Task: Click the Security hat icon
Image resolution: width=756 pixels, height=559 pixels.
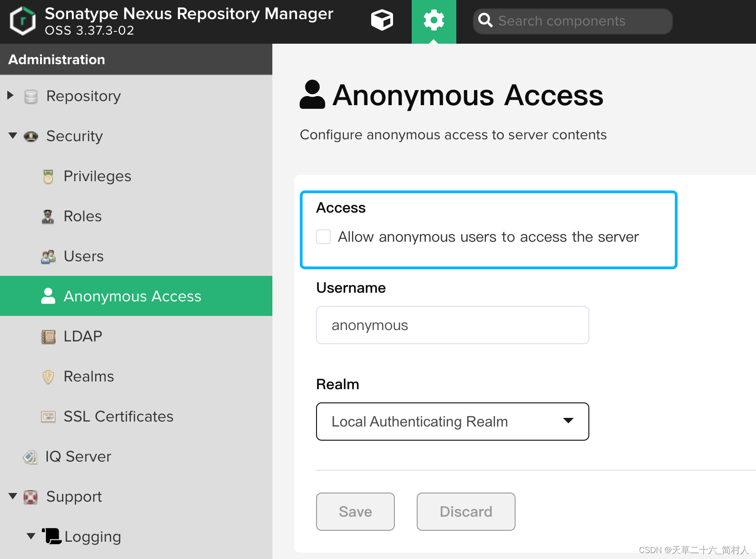Action: 31,136
